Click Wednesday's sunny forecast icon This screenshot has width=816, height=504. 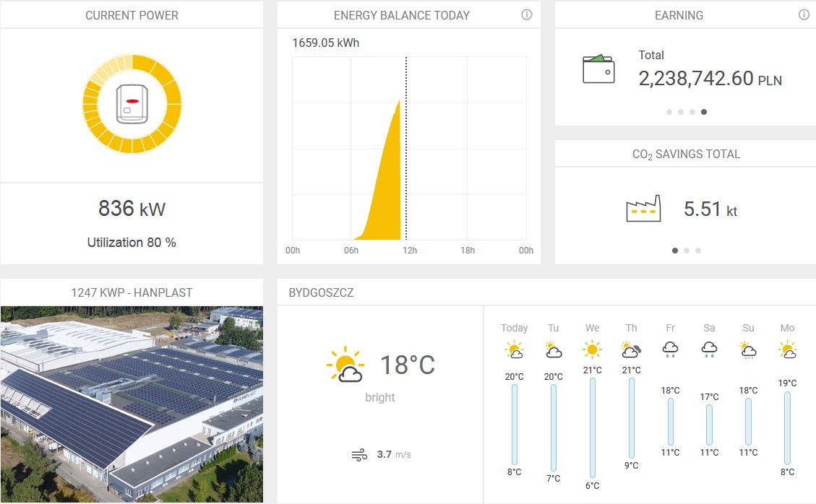click(592, 351)
